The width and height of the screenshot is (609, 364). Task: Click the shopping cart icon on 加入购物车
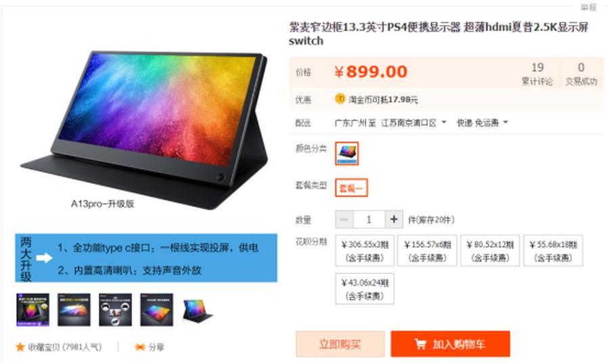point(420,344)
